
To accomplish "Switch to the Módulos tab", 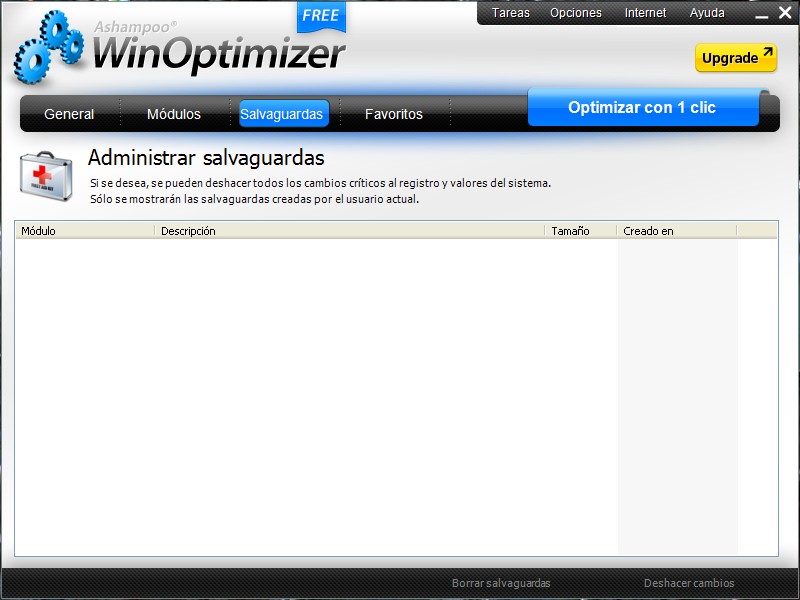I will (x=174, y=114).
